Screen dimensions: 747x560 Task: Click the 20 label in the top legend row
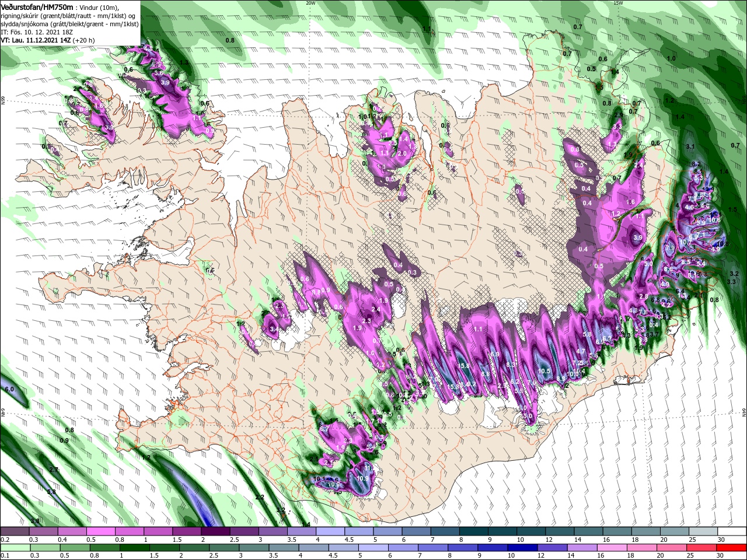pos(664,540)
